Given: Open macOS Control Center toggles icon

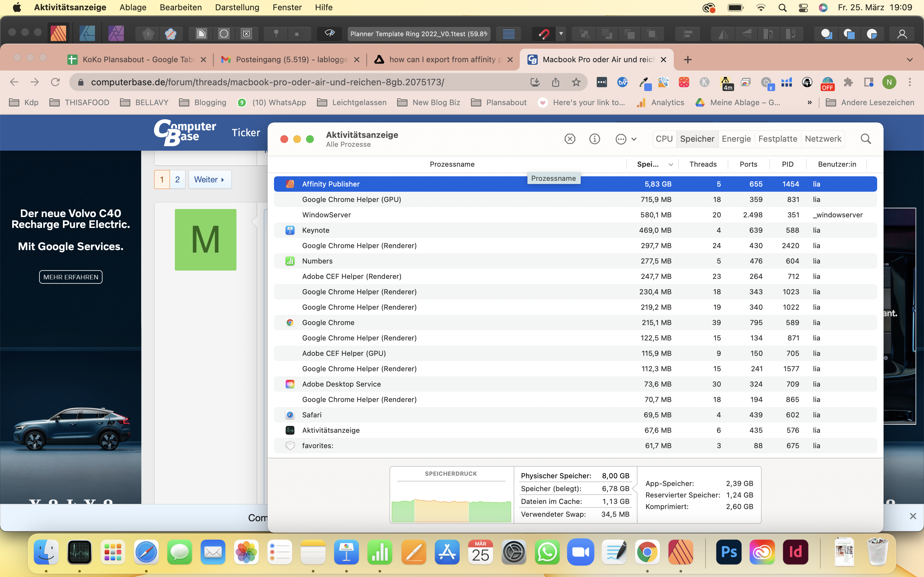Looking at the screenshot, I should coord(803,8).
